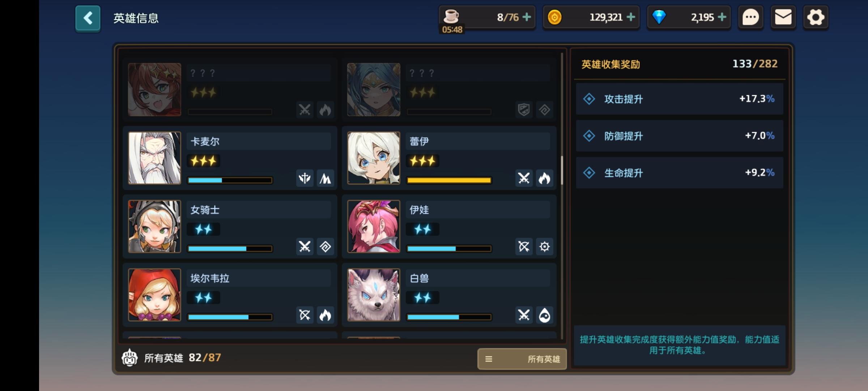Open the 所有英雄 filter dropdown
Viewport: 868px width, 391px height.
(x=522, y=359)
